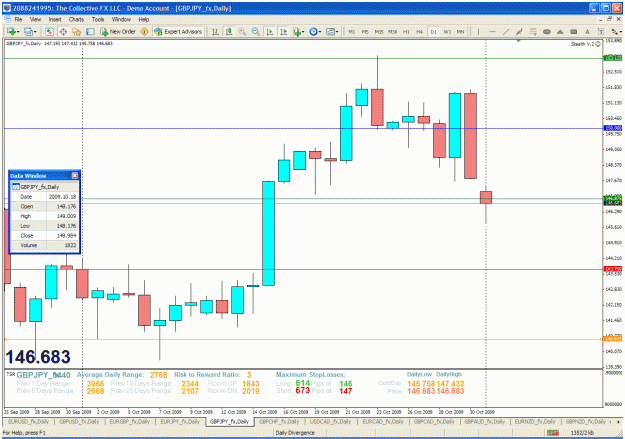Toggle the Market Watch window icon
The image size is (625, 439).
pos(49,31)
